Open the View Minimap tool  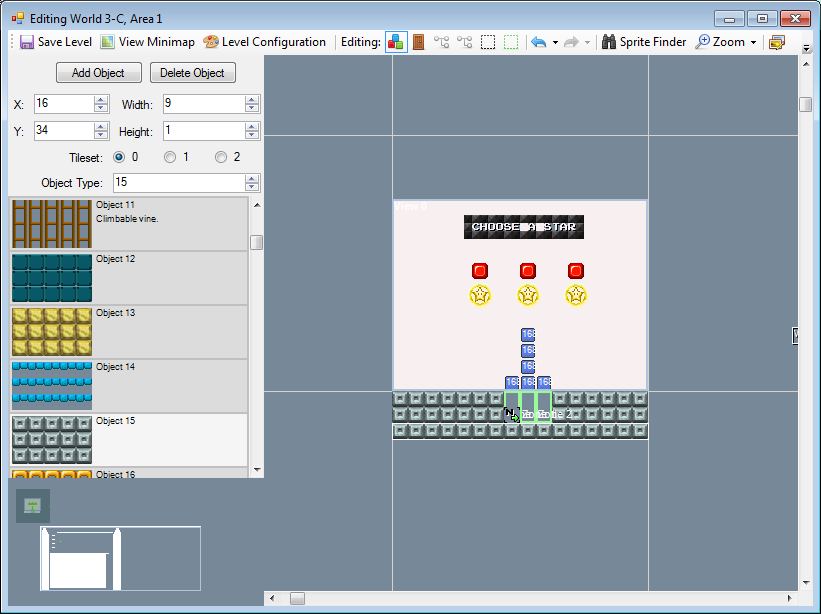click(x=148, y=42)
